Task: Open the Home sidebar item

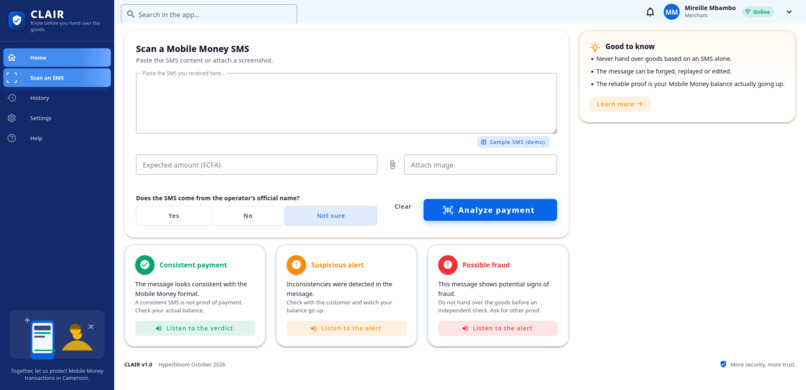Action: click(x=57, y=58)
